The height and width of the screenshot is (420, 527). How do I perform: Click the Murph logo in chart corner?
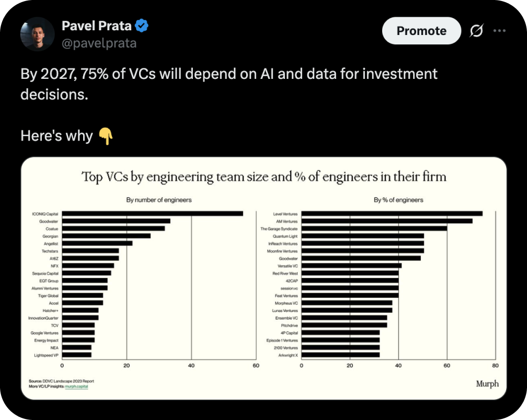[487, 384]
